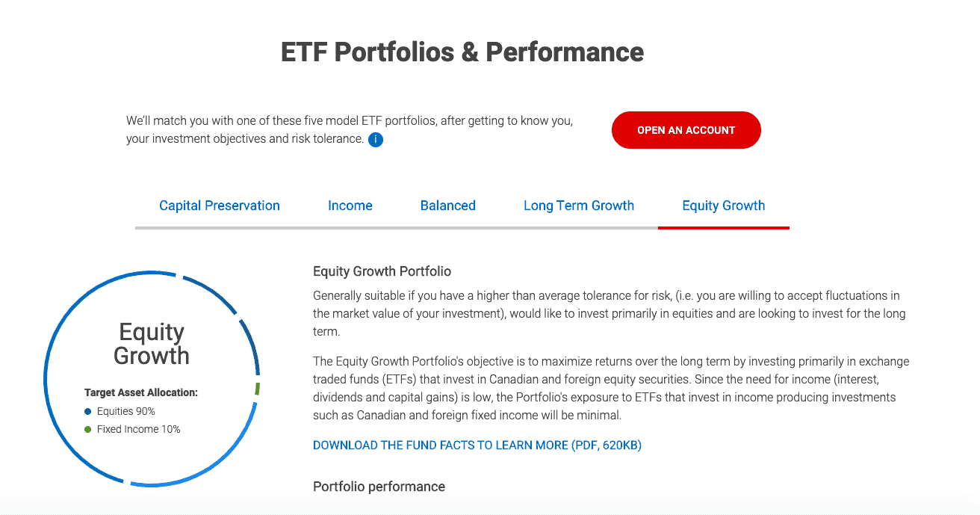The width and height of the screenshot is (980, 515).
Task: Click the blue info icon after risk tolerance
Action: 376,140
